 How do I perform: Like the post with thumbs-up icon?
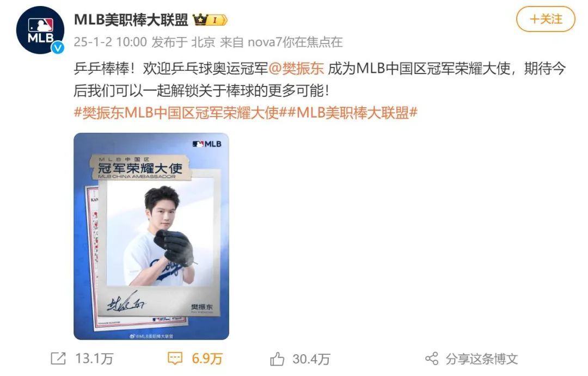click(x=277, y=359)
